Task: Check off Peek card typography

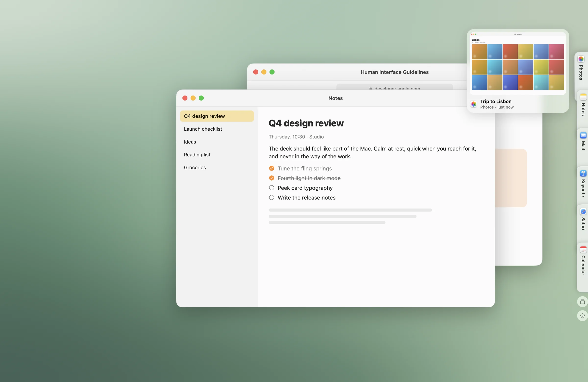Action: pos(271,188)
